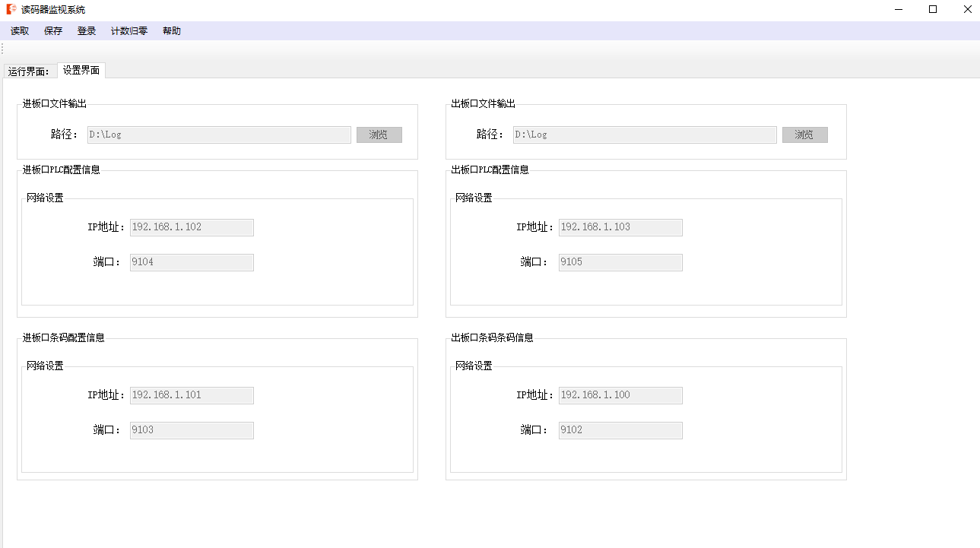This screenshot has width=980, height=548.
Task: Maximize the 读码器监视系统 window
Action: point(933,10)
